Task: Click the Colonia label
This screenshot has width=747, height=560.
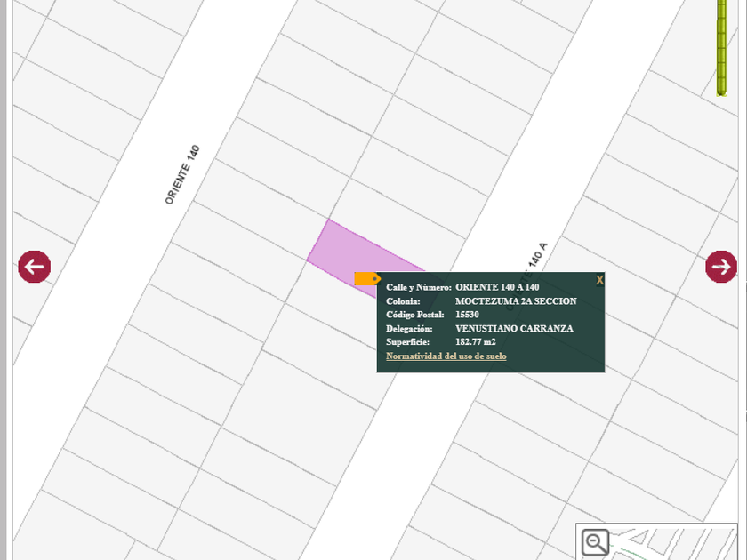Action: coord(403,301)
